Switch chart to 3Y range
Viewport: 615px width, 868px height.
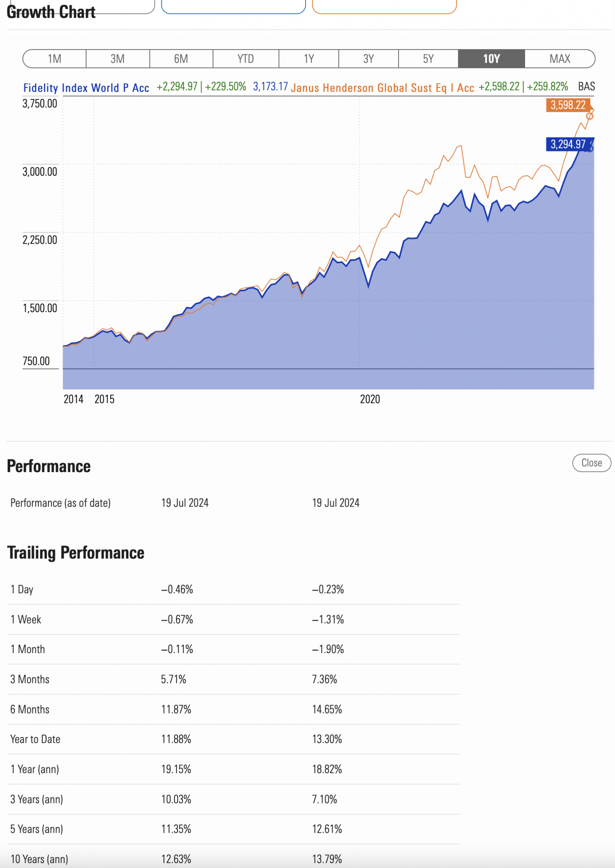point(369,59)
